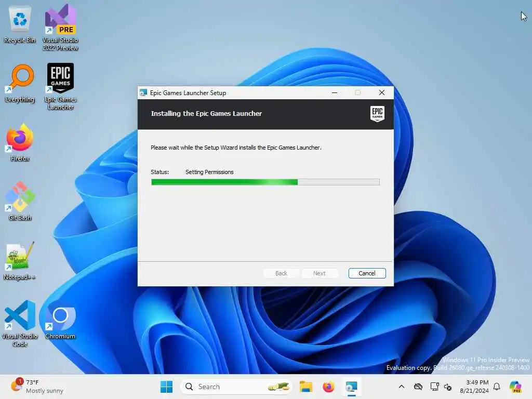Open Firefox from the taskbar

coord(328,387)
